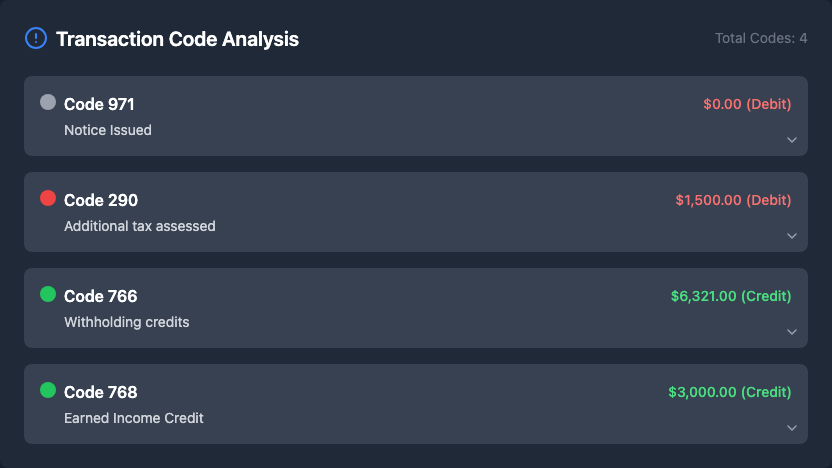Screen dimensions: 832x468
Task: Expand the Code 971 chevron
Action: coord(792,140)
